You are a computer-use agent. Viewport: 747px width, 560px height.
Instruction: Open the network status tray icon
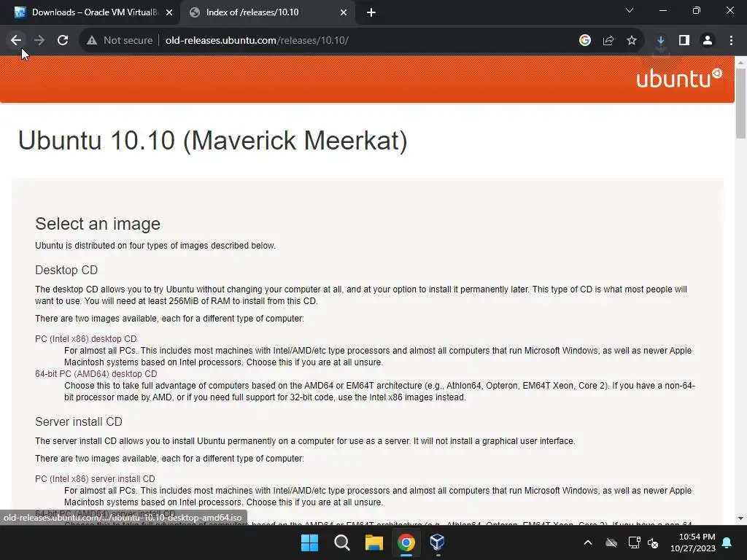pos(634,542)
